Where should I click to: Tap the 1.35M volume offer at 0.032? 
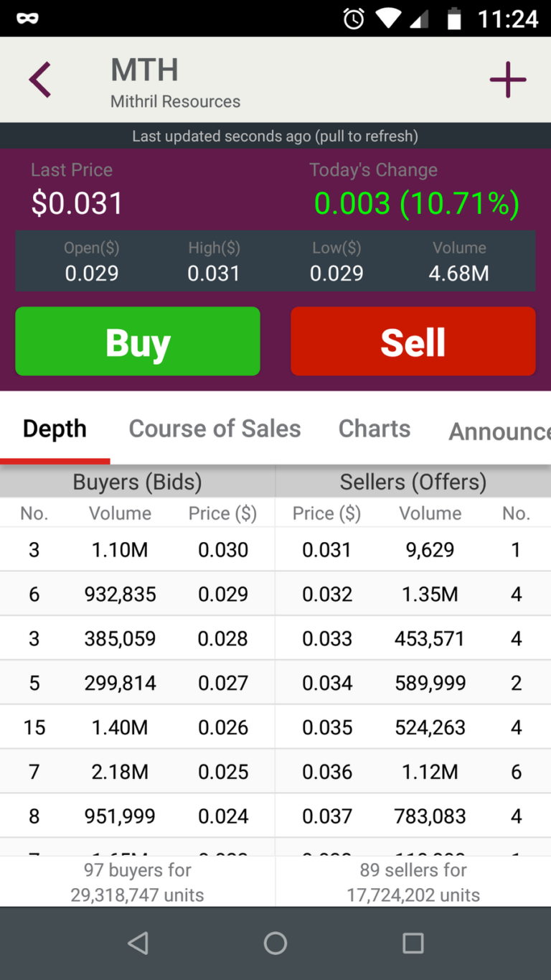pyautogui.click(x=430, y=594)
